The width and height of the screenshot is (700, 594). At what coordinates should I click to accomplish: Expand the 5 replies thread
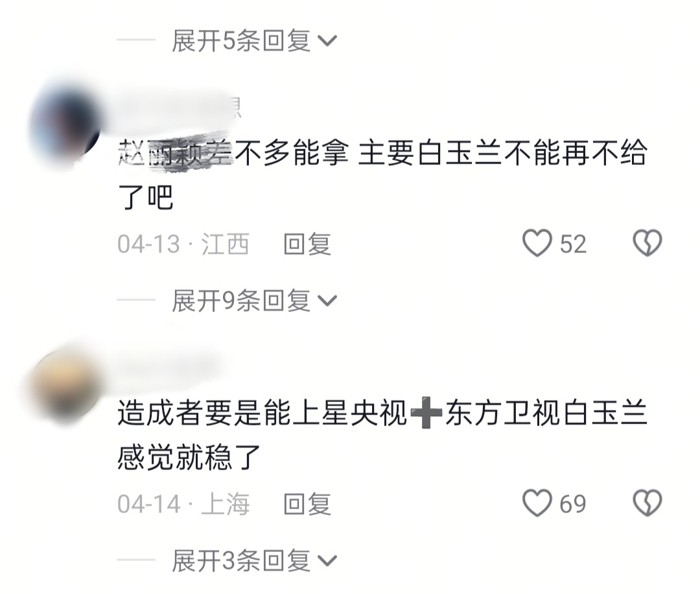(x=255, y=41)
